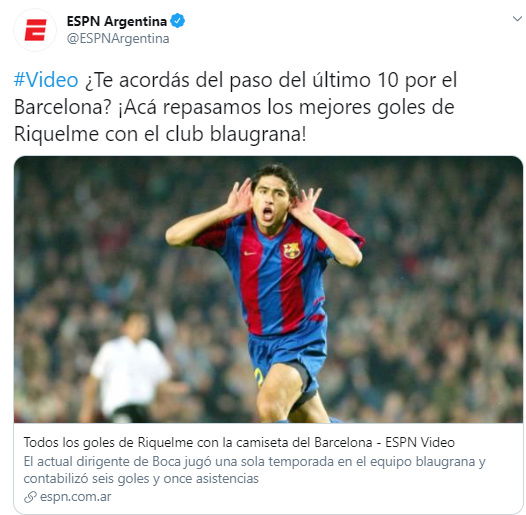Open the #Video hashtag link
Viewport: 526px width, 515px height.
click(x=46, y=80)
